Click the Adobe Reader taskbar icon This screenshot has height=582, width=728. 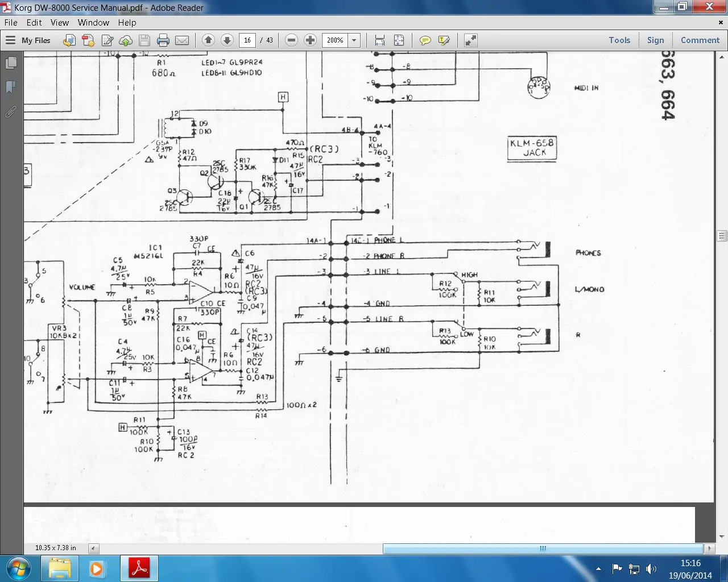click(x=139, y=568)
